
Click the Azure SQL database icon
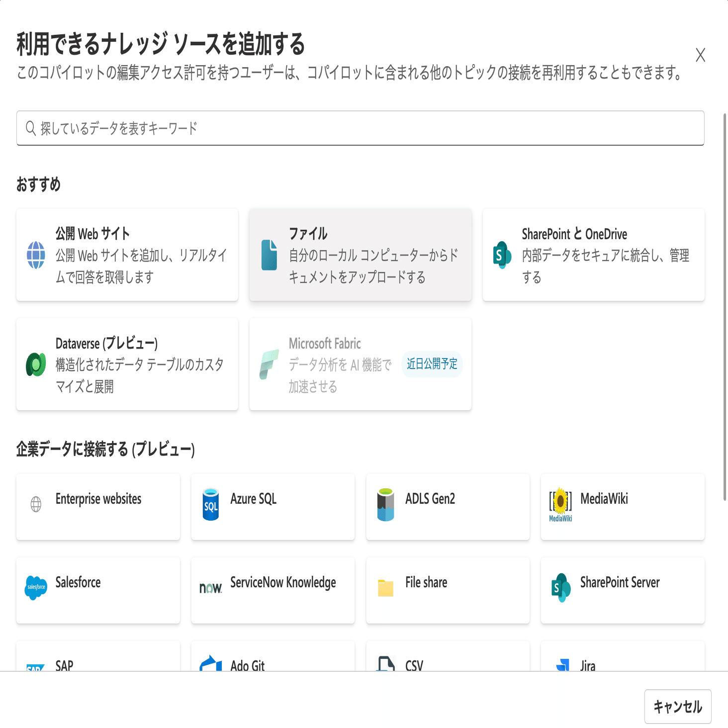[x=211, y=504]
